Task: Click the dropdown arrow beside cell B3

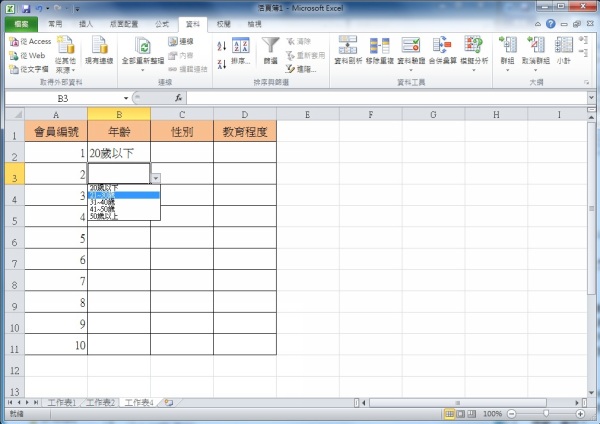Action: tap(156, 177)
